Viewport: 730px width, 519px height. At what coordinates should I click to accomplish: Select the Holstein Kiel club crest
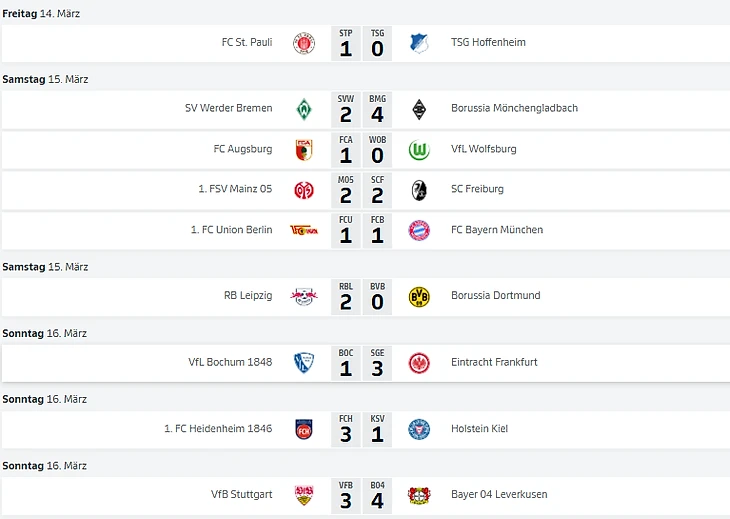point(419,430)
